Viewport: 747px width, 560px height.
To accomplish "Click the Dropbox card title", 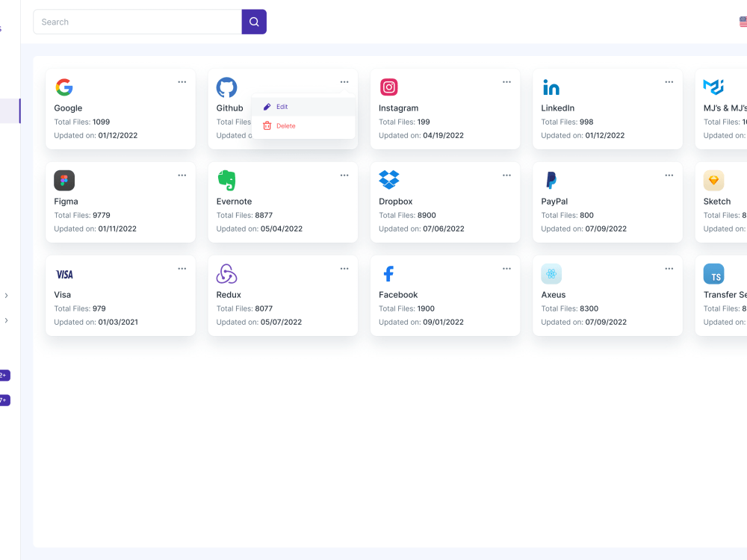I will (396, 202).
